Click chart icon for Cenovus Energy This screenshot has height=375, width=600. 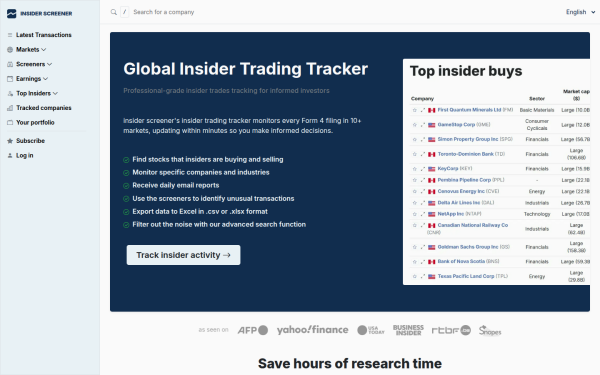423,191
